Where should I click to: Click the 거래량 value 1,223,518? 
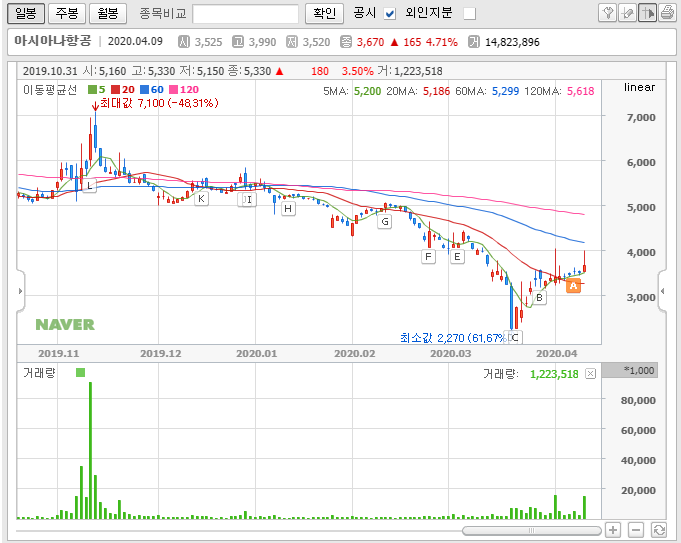tap(554, 374)
